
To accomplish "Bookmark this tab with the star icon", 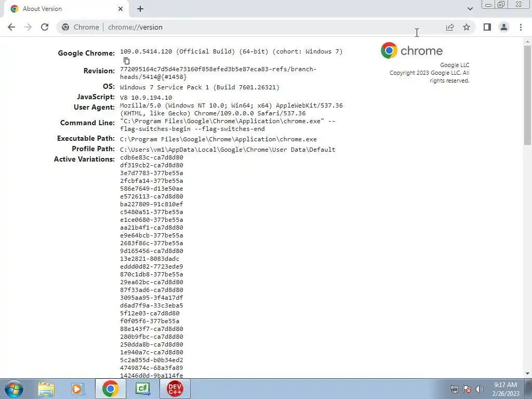I will pos(467,27).
